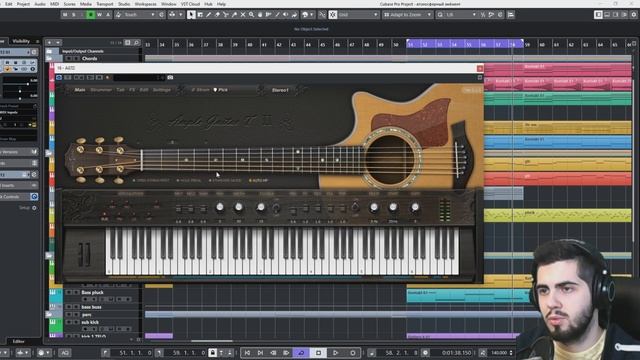Image resolution: width=640 pixels, height=360 pixels.
Task: Select the Glue tool
Action: 234,15
